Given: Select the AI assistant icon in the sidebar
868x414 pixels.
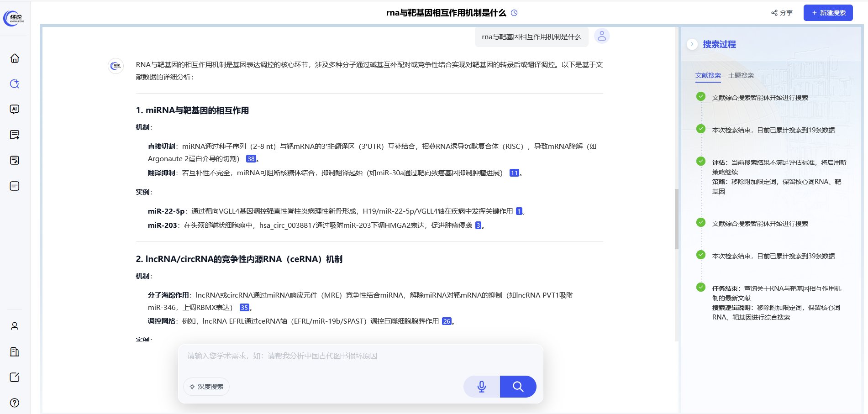Looking at the screenshot, I should click(15, 109).
